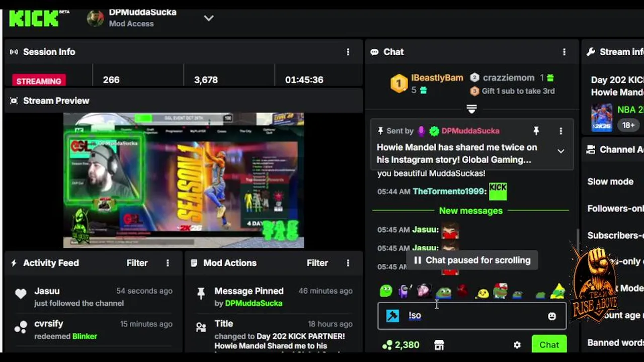
Task: Open the pinned message three-dot menu
Action: [x=560, y=131]
